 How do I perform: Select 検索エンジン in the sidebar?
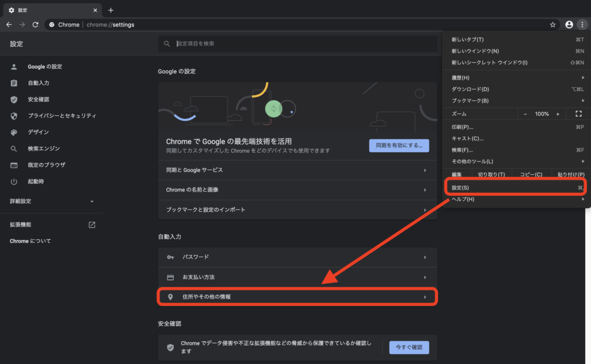(x=44, y=148)
